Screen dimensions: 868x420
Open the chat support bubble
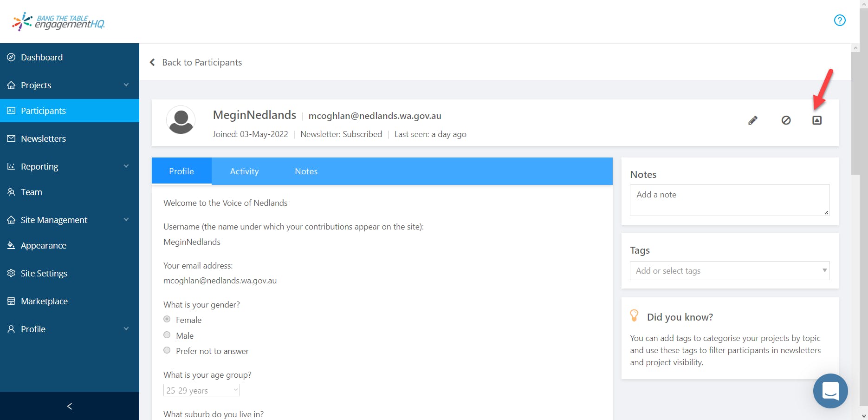[830, 391]
